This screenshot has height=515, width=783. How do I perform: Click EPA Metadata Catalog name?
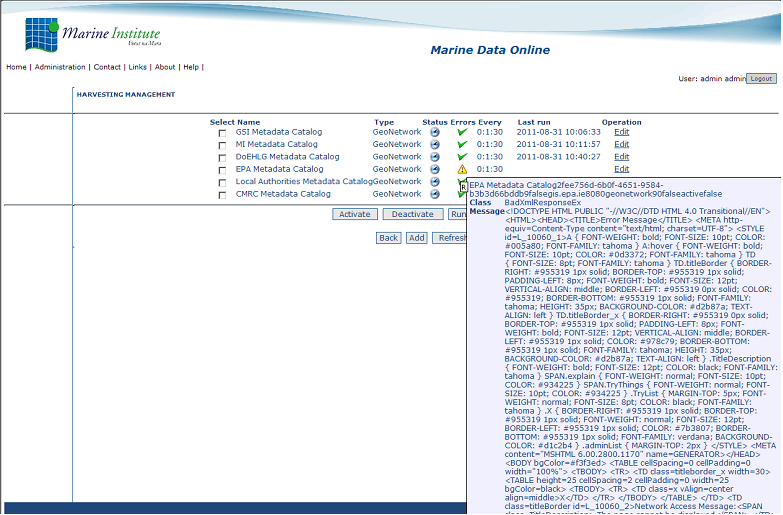click(279, 169)
